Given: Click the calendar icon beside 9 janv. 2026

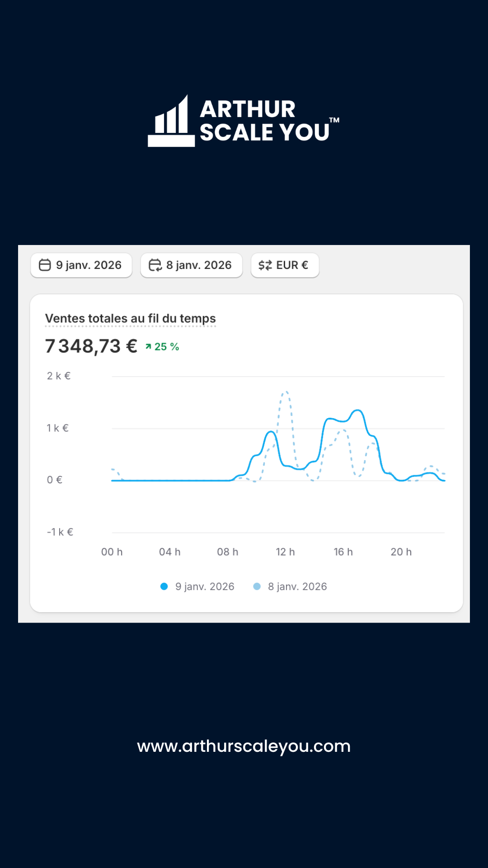Looking at the screenshot, I should [x=45, y=265].
